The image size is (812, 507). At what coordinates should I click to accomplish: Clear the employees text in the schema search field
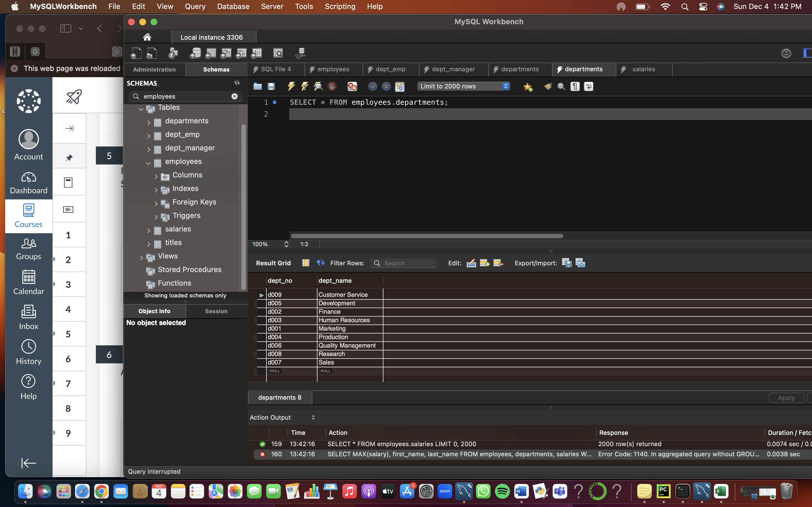(x=235, y=96)
